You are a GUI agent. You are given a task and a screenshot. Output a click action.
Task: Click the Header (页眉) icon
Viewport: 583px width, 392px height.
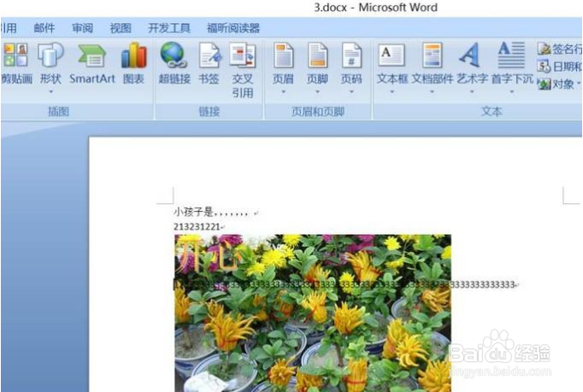click(283, 56)
